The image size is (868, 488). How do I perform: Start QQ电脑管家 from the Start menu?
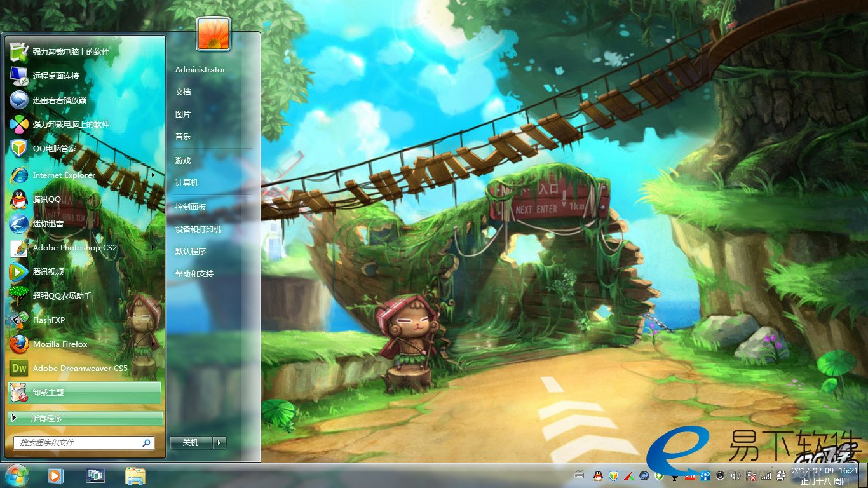point(84,148)
